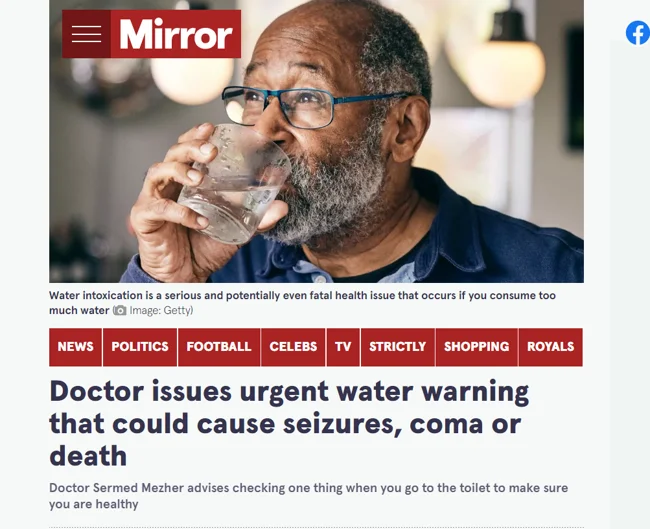Share article via Facebook icon
This screenshot has height=529, width=650.
click(x=638, y=33)
